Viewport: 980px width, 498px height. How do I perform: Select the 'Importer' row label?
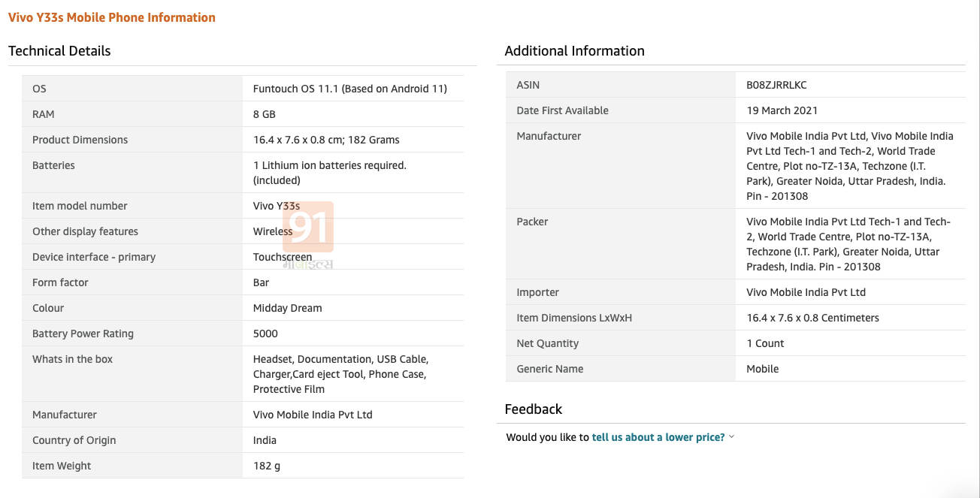click(x=537, y=292)
